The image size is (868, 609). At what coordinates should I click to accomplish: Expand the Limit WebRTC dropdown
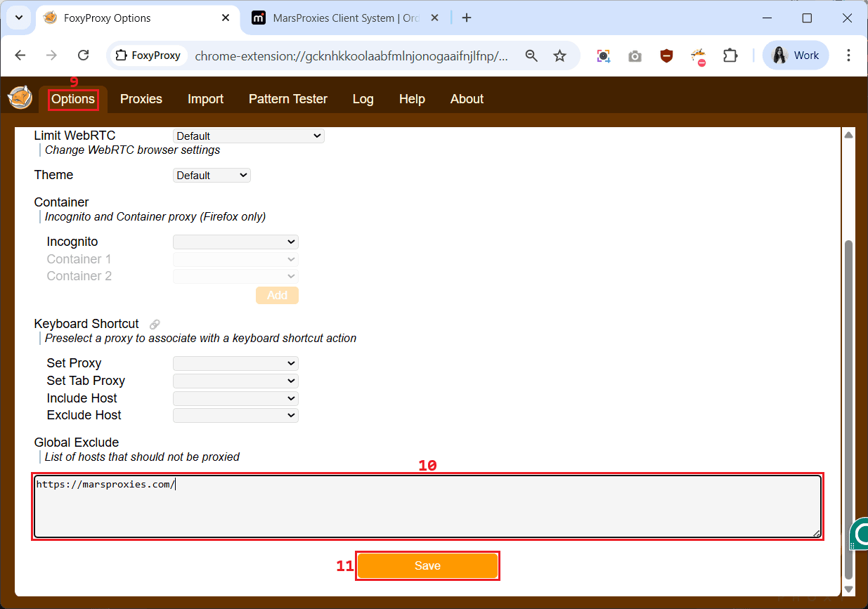248,136
